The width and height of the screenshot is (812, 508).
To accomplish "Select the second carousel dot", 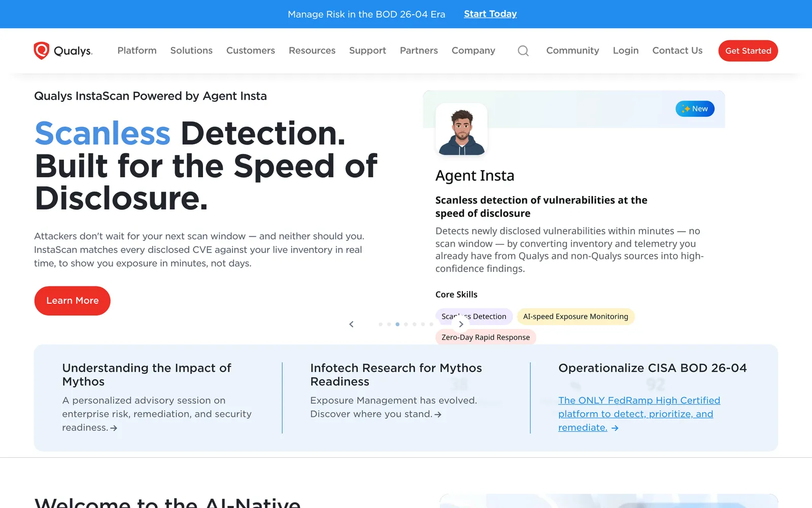I will (x=389, y=324).
